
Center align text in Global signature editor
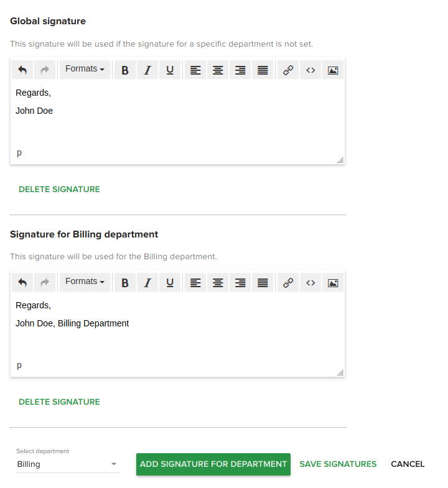218,70
